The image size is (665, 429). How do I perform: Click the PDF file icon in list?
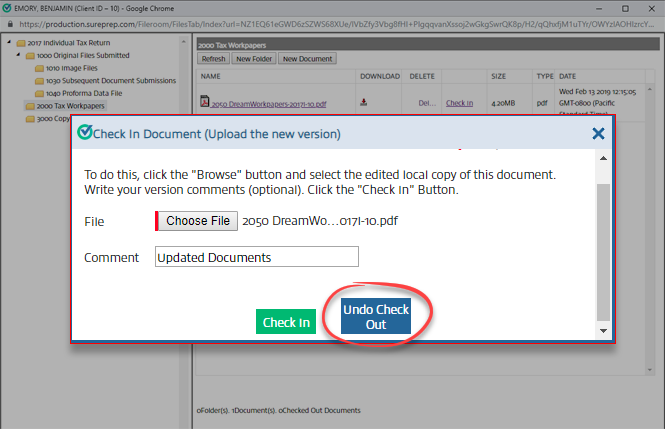(204, 102)
